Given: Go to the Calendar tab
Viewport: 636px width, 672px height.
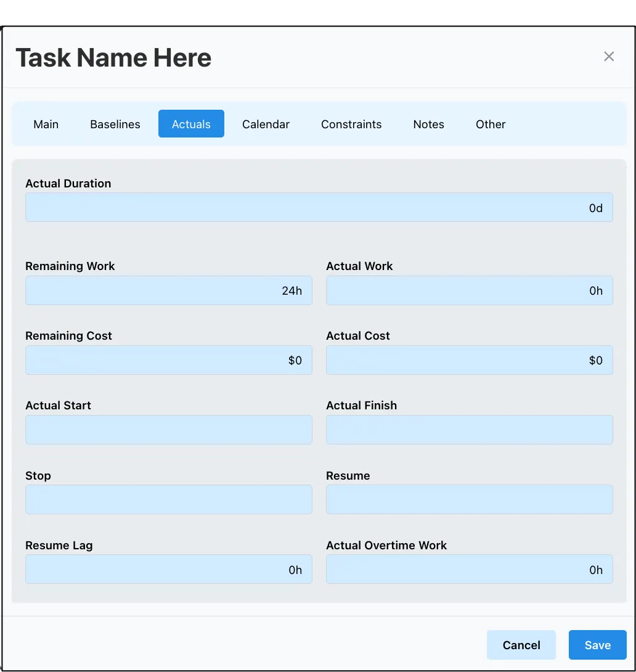Looking at the screenshot, I should click(266, 124).
